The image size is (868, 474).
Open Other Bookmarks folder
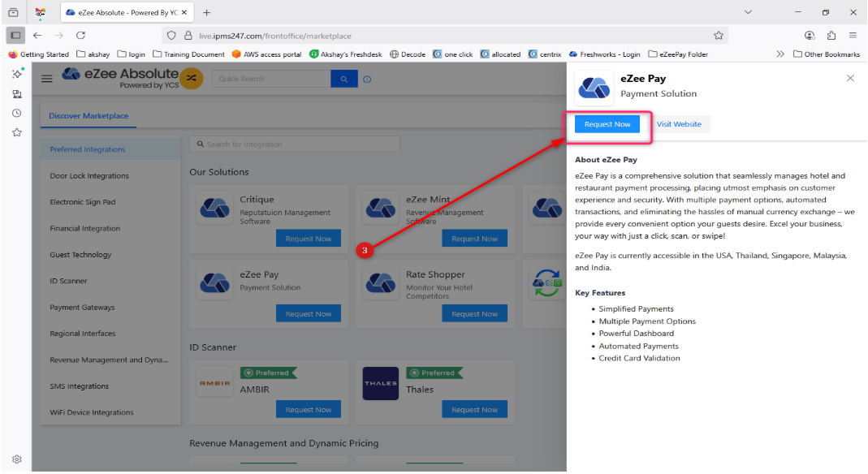(826, 54)
